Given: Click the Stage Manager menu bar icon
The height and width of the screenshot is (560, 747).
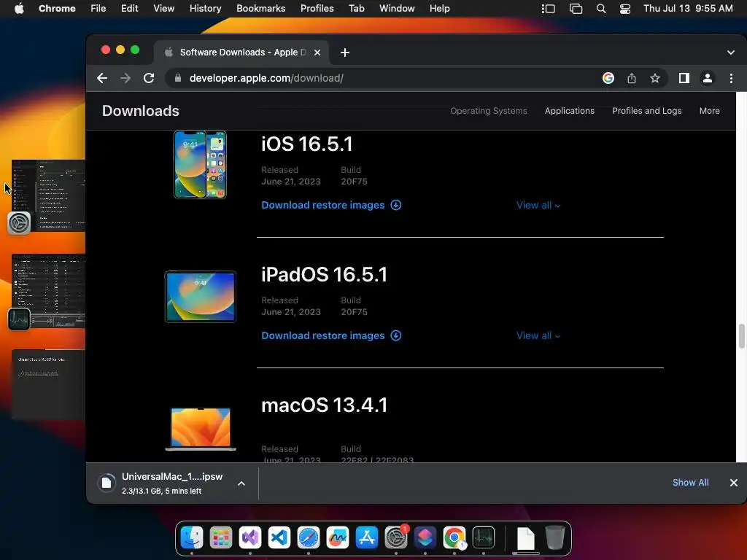Looking at the screenshot, I should (x=549, y=9).
